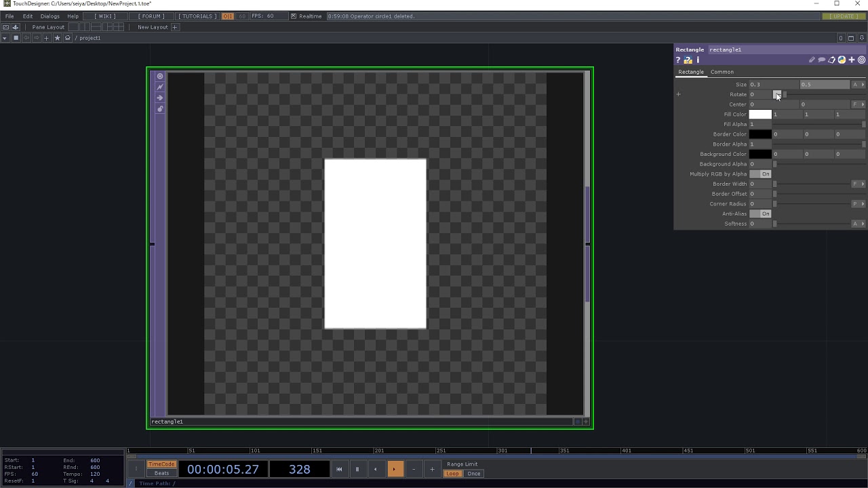Open the FORUM link
Image resolution: width=868 pixels, height=488 pixels.
click(x=152, y=16)
